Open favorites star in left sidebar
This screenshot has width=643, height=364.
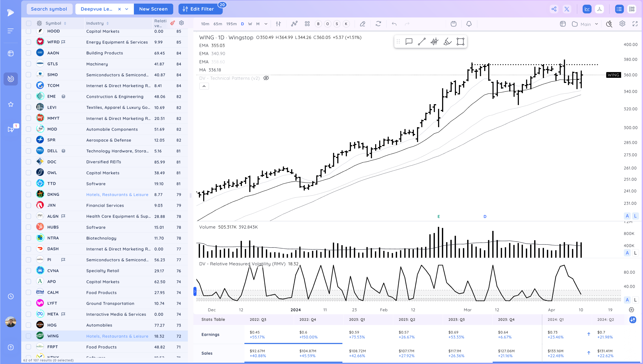(x=10, y=104)
